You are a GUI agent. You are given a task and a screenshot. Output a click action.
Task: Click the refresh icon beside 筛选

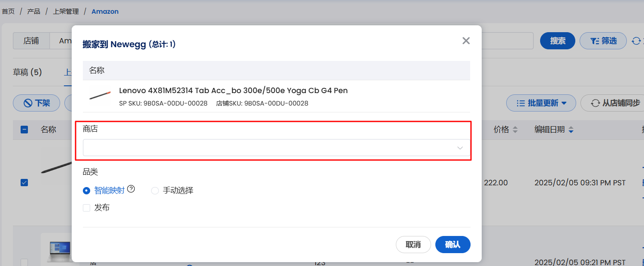pos(636,41)
